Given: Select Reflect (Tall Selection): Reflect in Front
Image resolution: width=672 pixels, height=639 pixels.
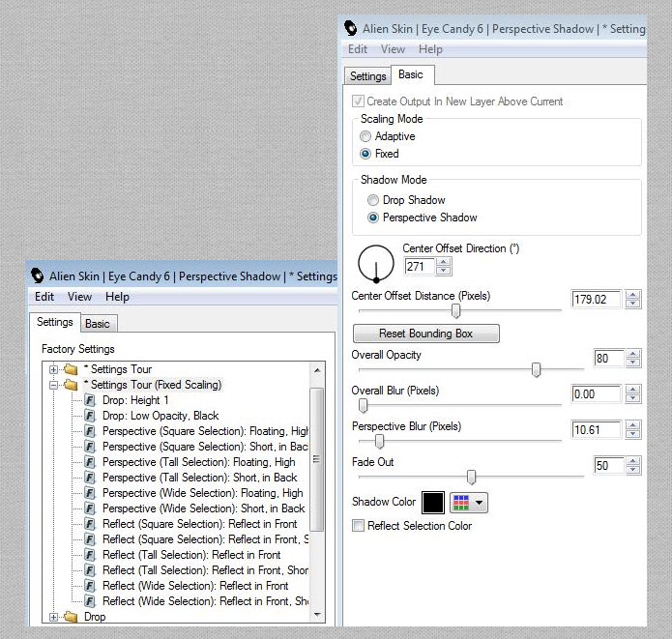Looking at the screenshot, I should tap(191, 555).
